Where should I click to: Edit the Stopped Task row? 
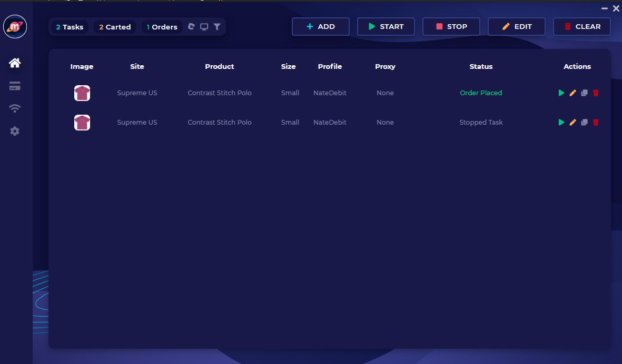573,123
